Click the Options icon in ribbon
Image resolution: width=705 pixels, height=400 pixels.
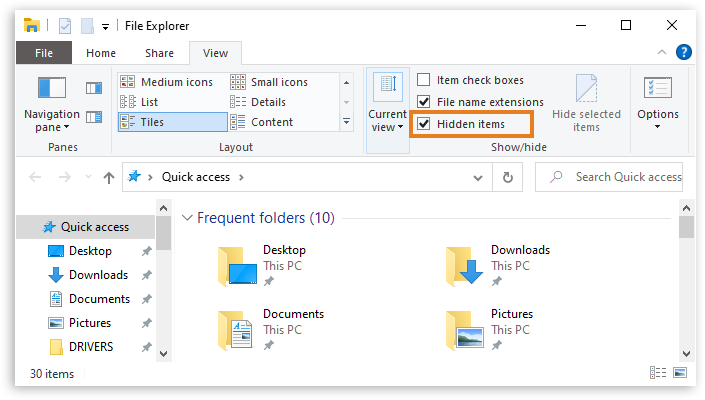[657, 101]
